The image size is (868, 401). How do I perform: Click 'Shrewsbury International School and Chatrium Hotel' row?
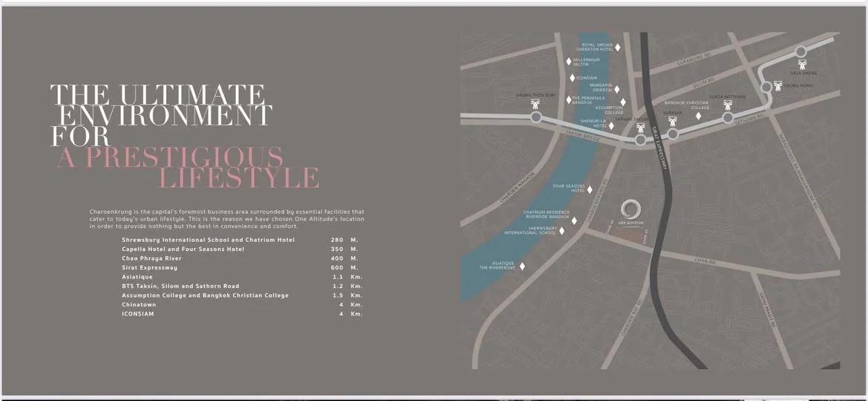pyautogui.click(x=242, y=240)
